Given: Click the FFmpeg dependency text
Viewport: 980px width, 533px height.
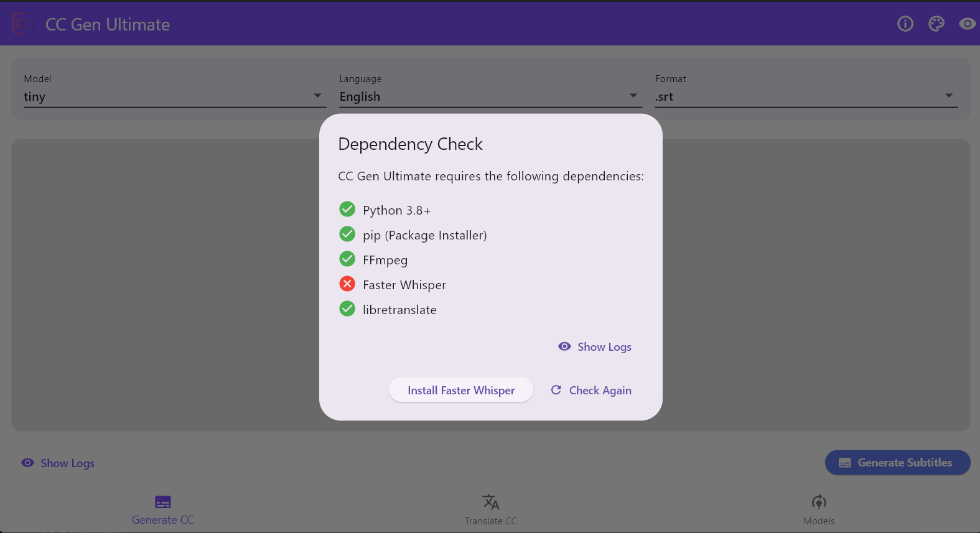Looking at the screenshot, I should [385, 260].
